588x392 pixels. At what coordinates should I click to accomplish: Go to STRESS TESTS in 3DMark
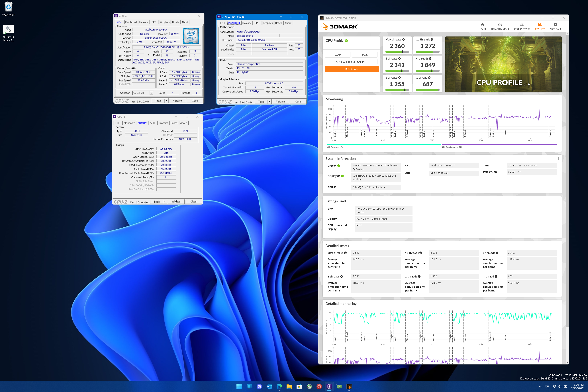point(522,27)
